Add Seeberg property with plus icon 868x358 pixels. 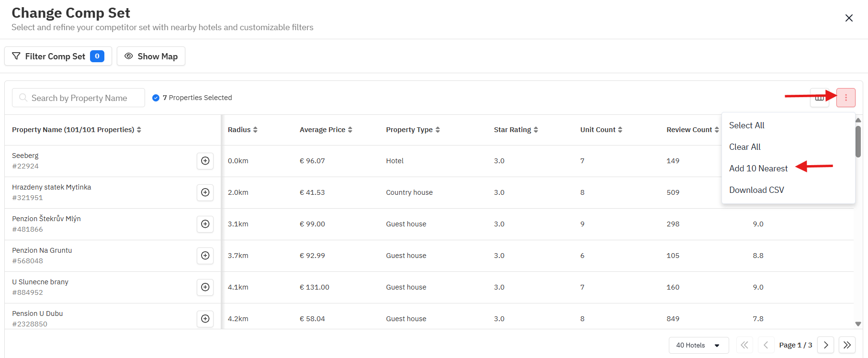[x=205, y=161]
